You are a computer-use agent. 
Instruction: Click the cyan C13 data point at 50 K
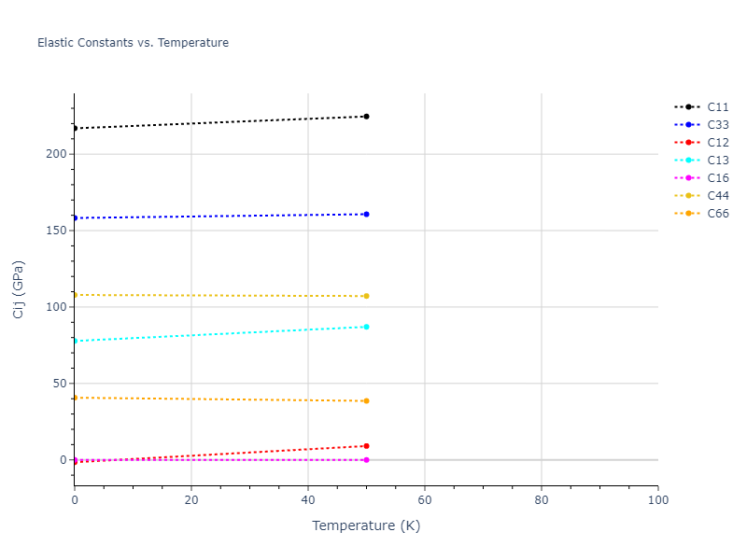click(x=366, y=327)
